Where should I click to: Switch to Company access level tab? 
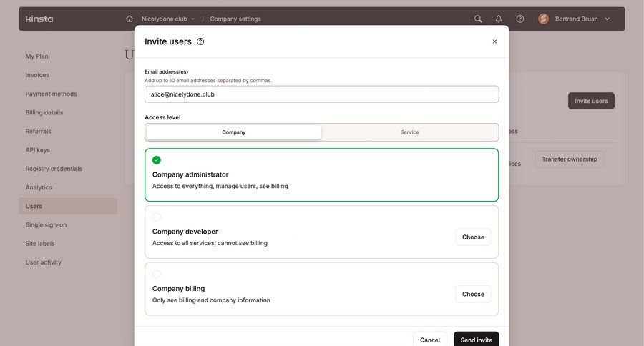[234, 132]
